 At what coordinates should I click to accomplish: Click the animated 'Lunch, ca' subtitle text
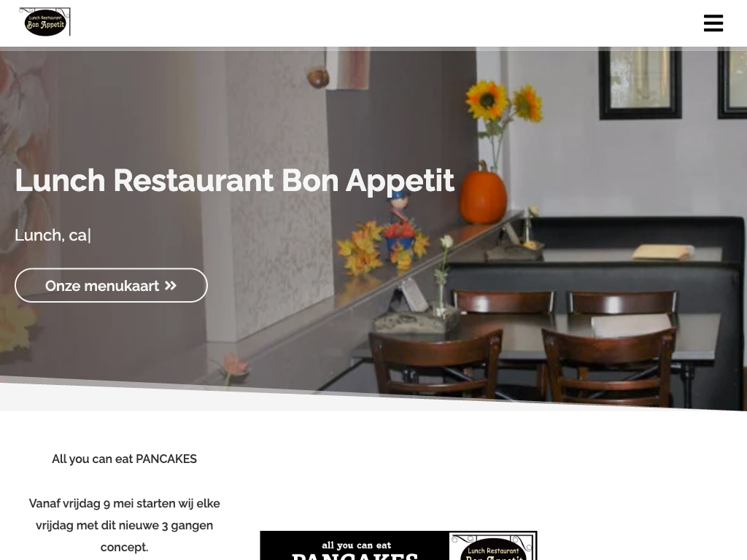(x=53, y=235)
